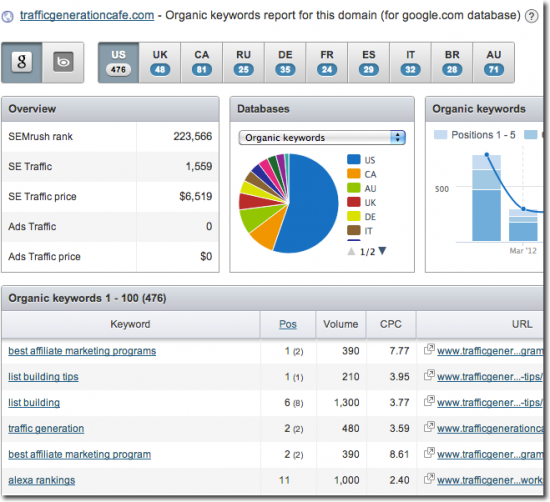
Task: Open external link icon for traffic generation
Action: point(429,427)
